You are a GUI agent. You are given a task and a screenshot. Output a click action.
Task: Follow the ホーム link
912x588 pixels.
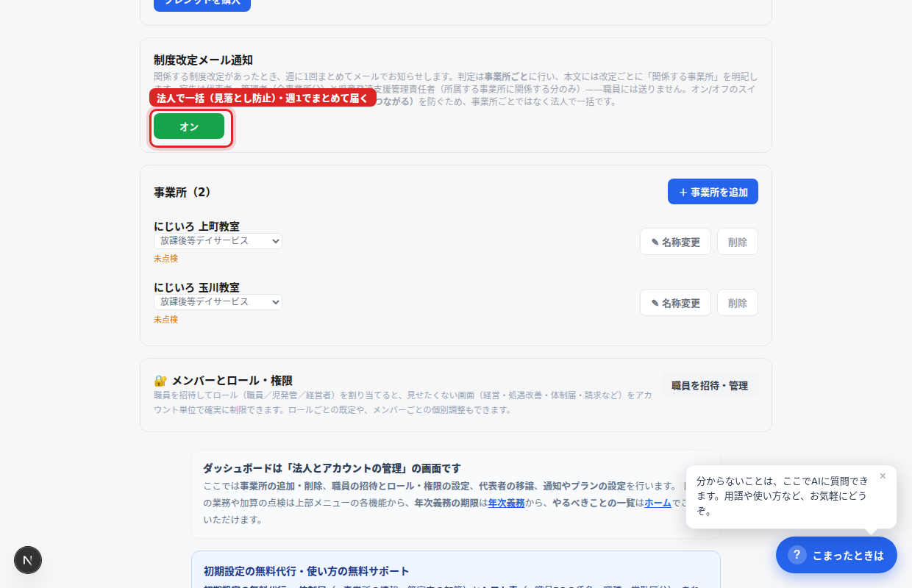(x=658, y=503)
